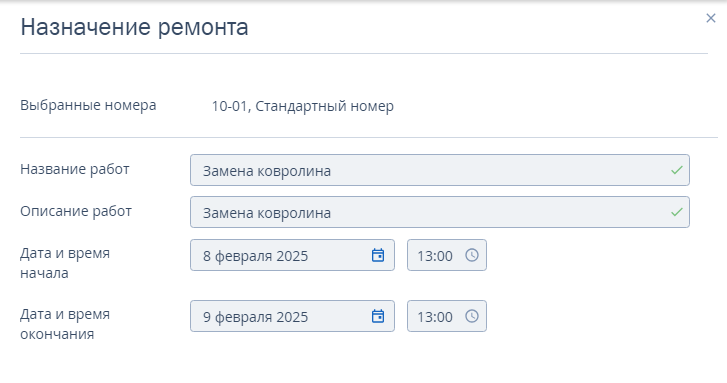Click the green checkmark in Название работ
This screenshot has height=383, width=727.
coord(676,170)
